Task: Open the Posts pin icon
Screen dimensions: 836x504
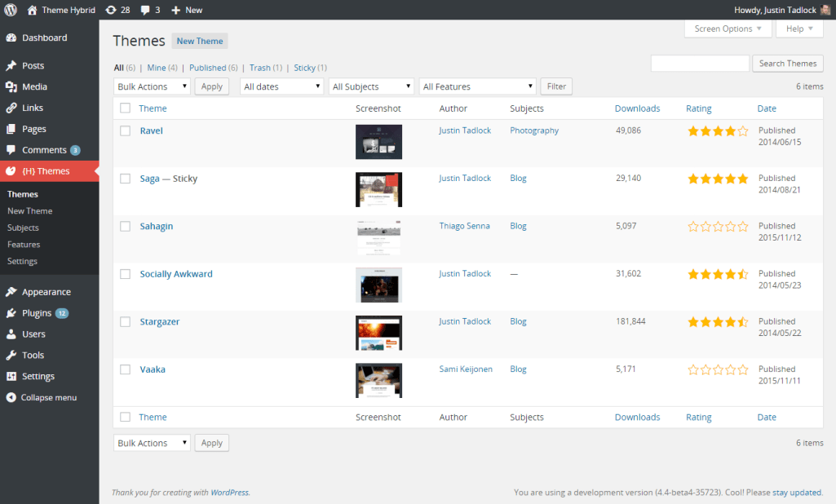Action: [x=11, y=65]
